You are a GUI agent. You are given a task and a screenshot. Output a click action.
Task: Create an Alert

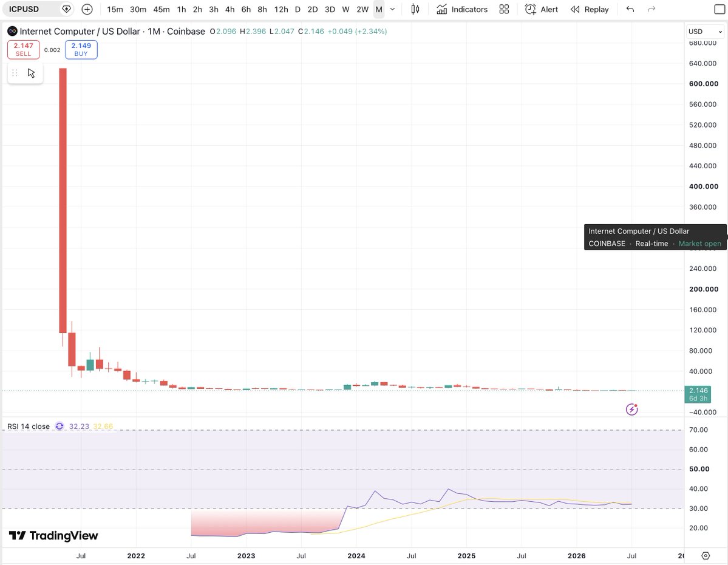pyautogui.click(x=542, y=9)
